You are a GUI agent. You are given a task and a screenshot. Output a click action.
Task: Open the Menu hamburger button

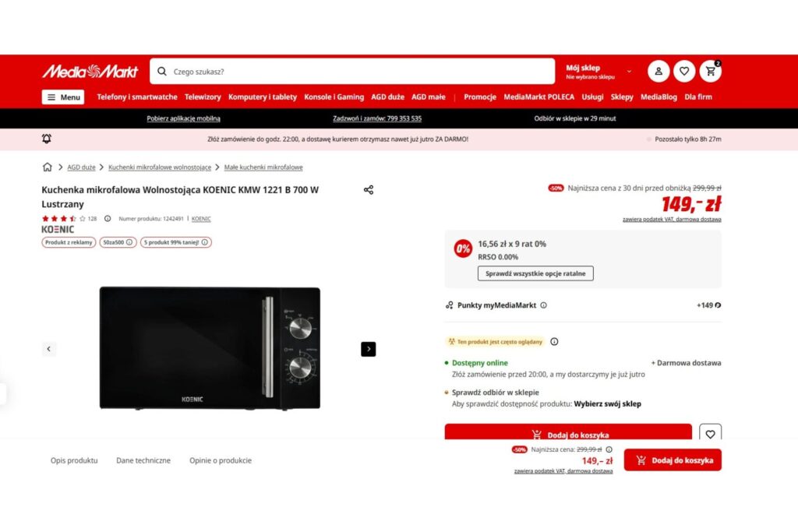pyautogui.click(x=63, y=97)
